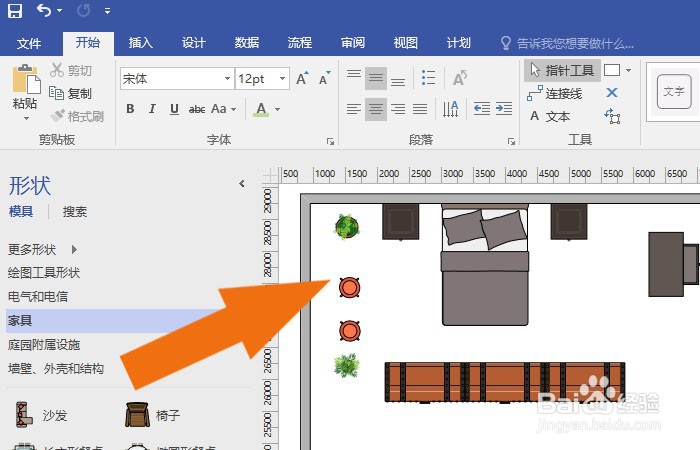Image resolution: width=700 pixels, height=450 pixels.
Task: Toggle align middle vertical alignment
Action: [375, 79]
